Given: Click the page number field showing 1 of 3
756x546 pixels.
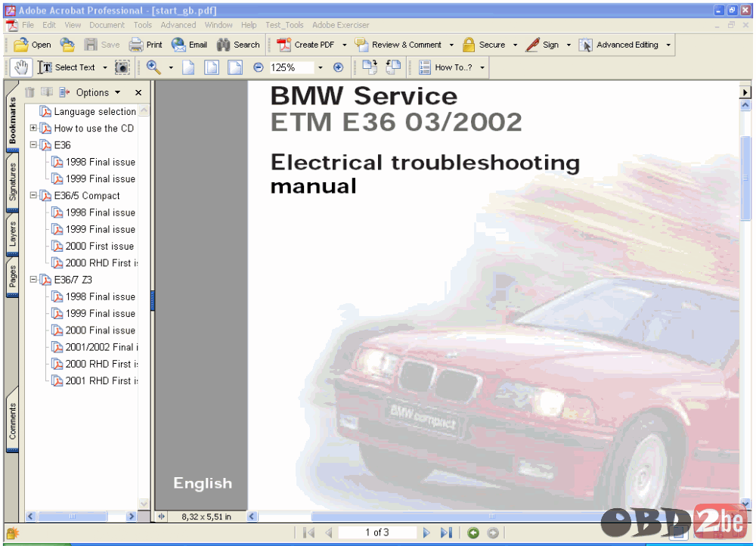Looking at the screenshot, I should tap(377, 532).
